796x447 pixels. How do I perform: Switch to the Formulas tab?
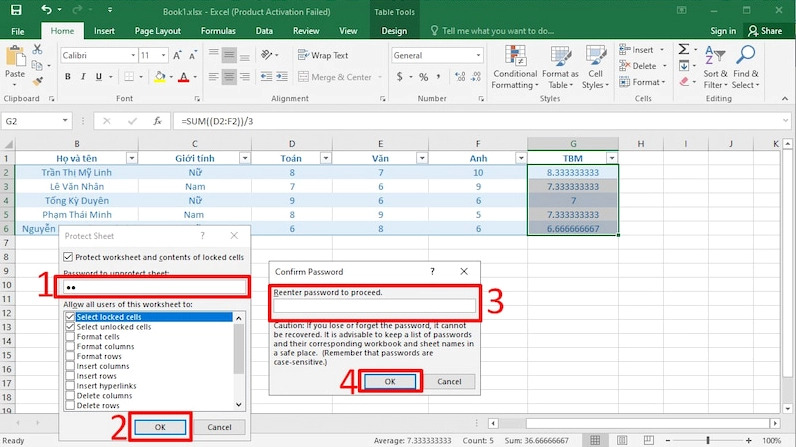click(218, 31)
